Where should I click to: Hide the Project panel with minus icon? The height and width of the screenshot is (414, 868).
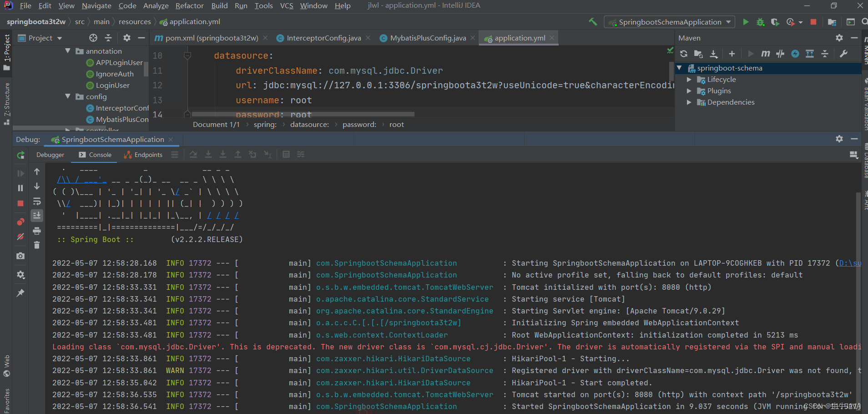141,38
